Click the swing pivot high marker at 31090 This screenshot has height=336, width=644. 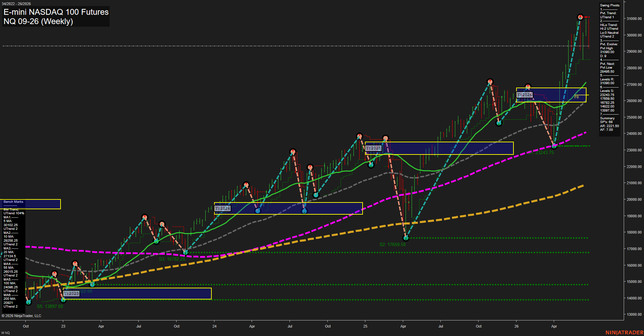[x=580, y=17]
